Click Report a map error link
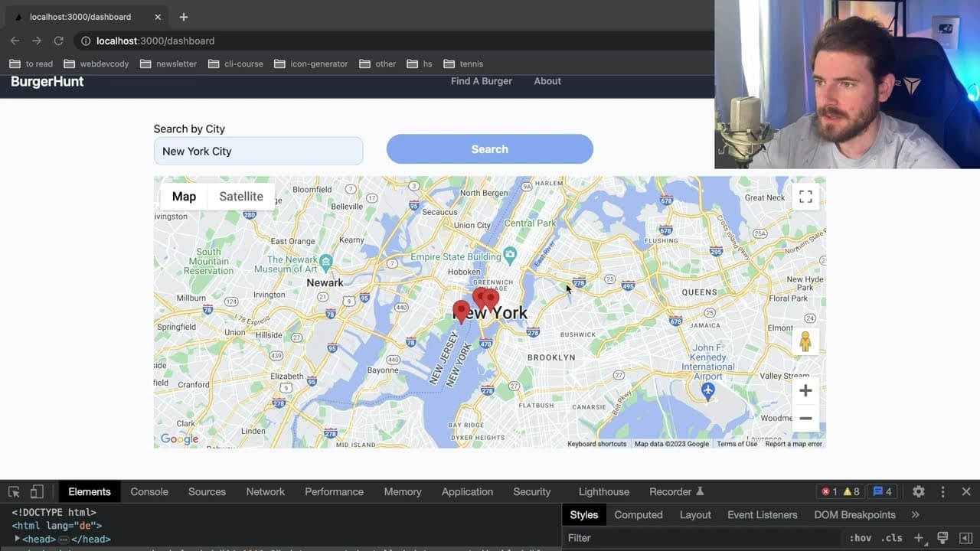 pyautogui.click(x=794, y=444)
